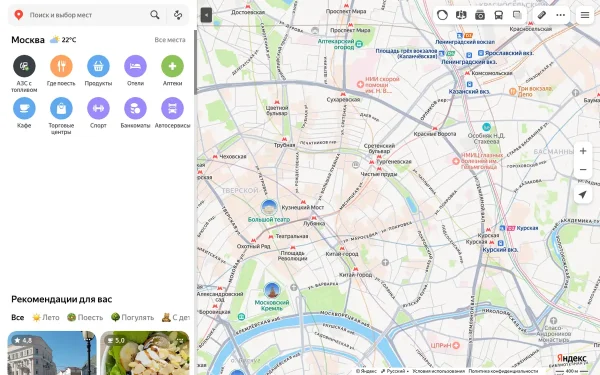The height and width of the screenshot is (375, 600).
Task: Open the 'Все места' link
Action: pyautogui.click(x=170, y=40)
